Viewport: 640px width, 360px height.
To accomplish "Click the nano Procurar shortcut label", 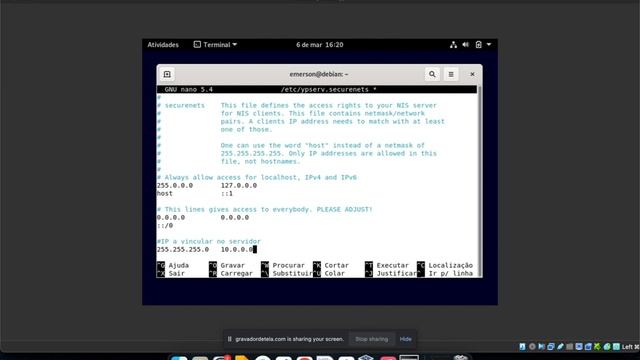I will pyautogui.click(x=289, y=265).
